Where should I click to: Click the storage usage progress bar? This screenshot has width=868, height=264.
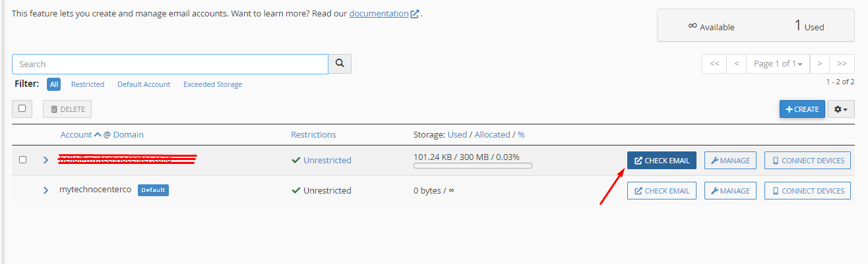tap(472, 166)
